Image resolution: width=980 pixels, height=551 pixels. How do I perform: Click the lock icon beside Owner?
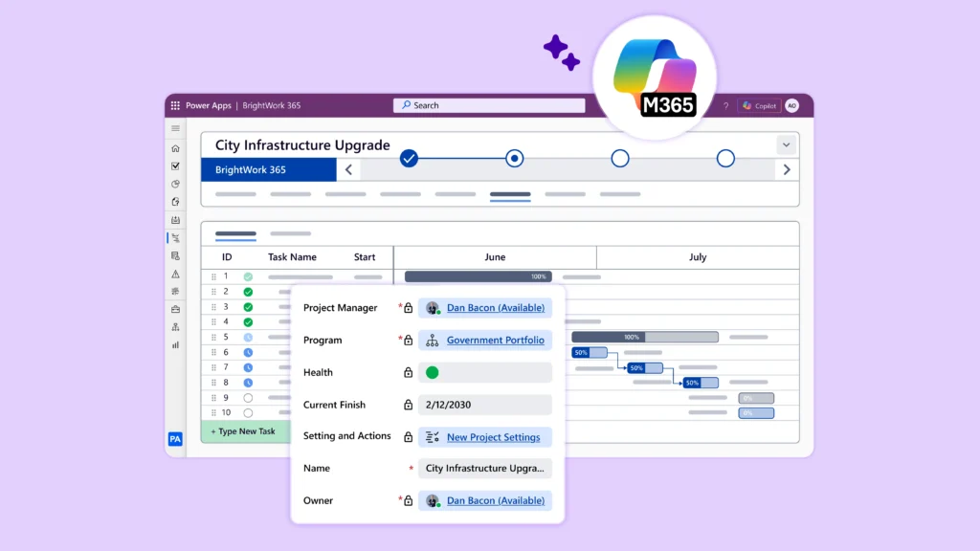[408, 500]
